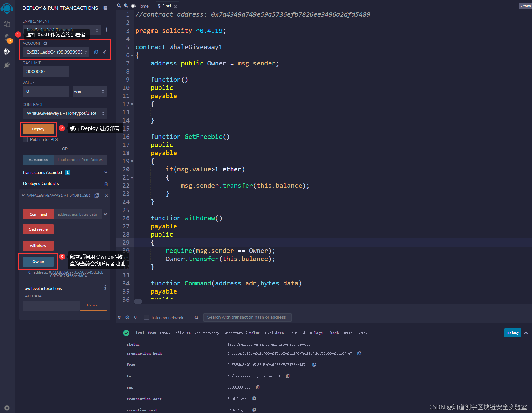Fold the code block at line 6
Viewport: 532px width, 413px height.
[132, 55]
